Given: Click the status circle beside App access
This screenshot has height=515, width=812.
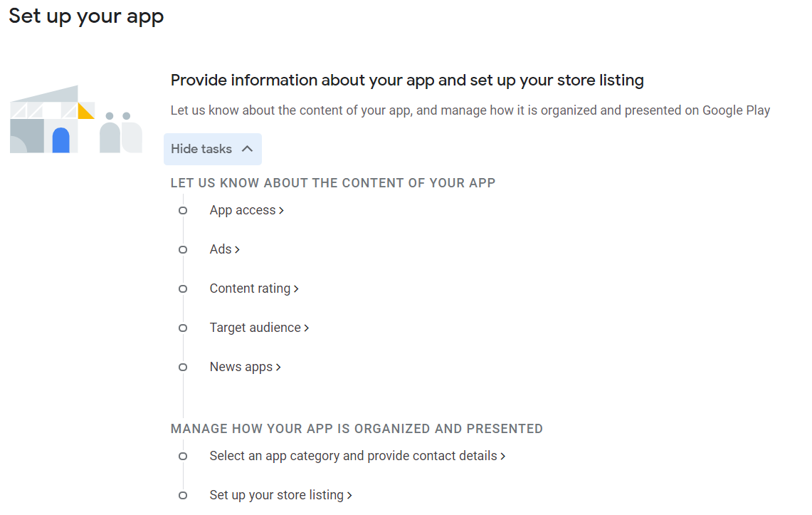Looking at the screenshot, I should tap(183, 210).
